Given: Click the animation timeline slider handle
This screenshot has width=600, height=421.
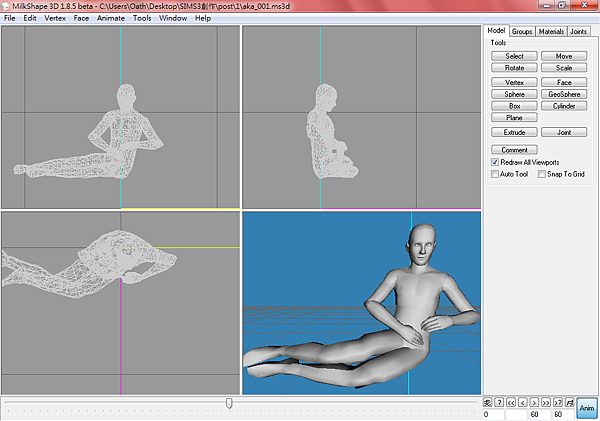Looking at the screenshot, I should pos(229,403).
